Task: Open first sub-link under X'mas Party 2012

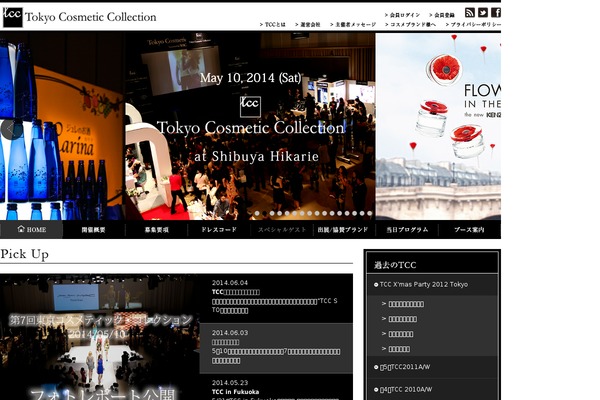Action: (406, 304)
